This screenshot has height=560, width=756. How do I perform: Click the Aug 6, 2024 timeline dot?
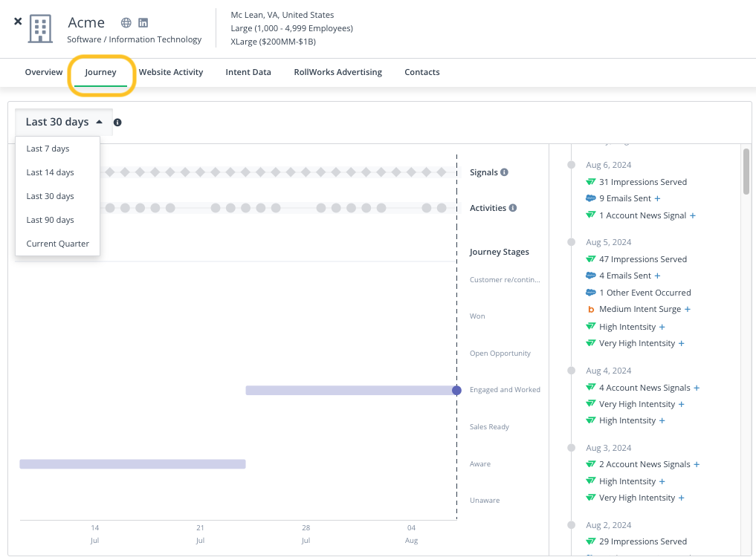pyautogui.click(x=572, y=165)
